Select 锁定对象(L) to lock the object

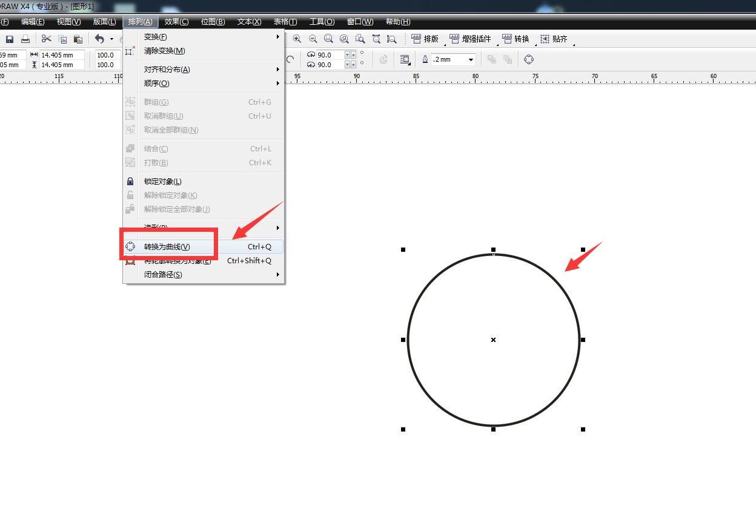tap(162, 182)
